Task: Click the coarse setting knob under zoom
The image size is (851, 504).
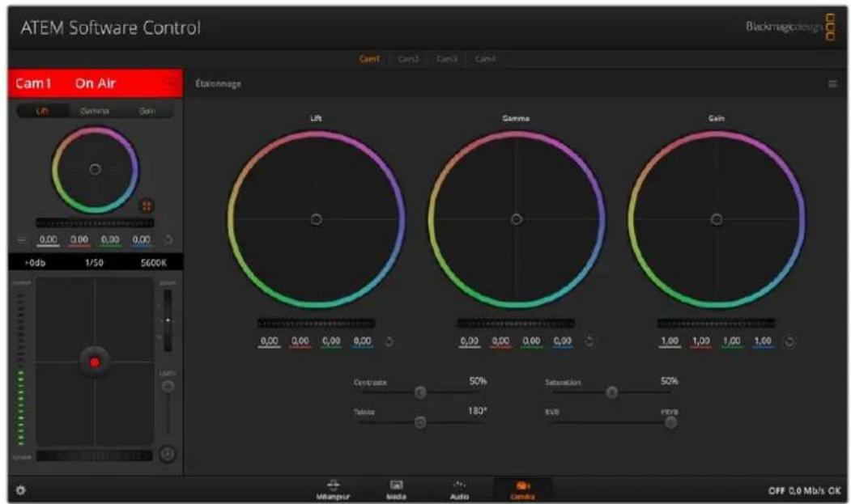Action: (x=168, y=386)
